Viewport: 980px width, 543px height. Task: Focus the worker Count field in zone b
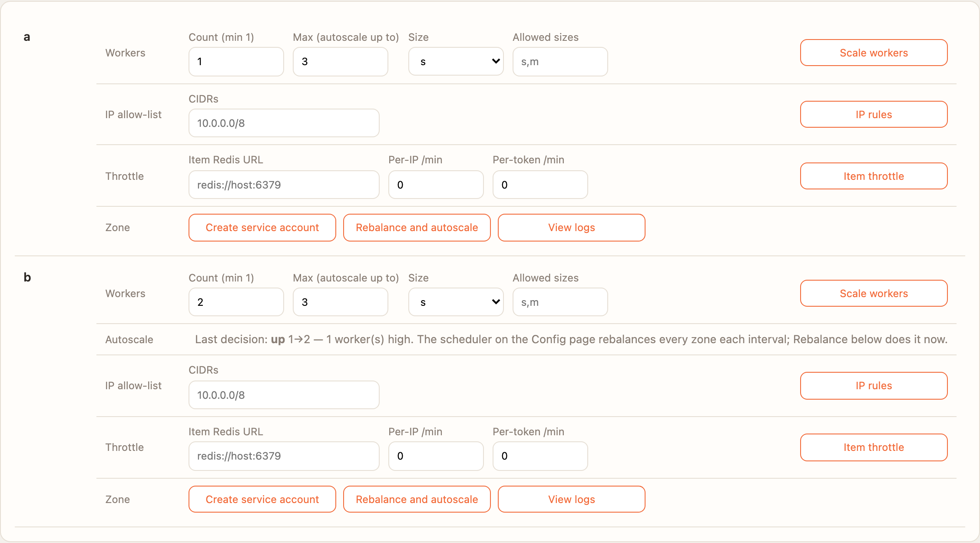[x=236, y=302]
